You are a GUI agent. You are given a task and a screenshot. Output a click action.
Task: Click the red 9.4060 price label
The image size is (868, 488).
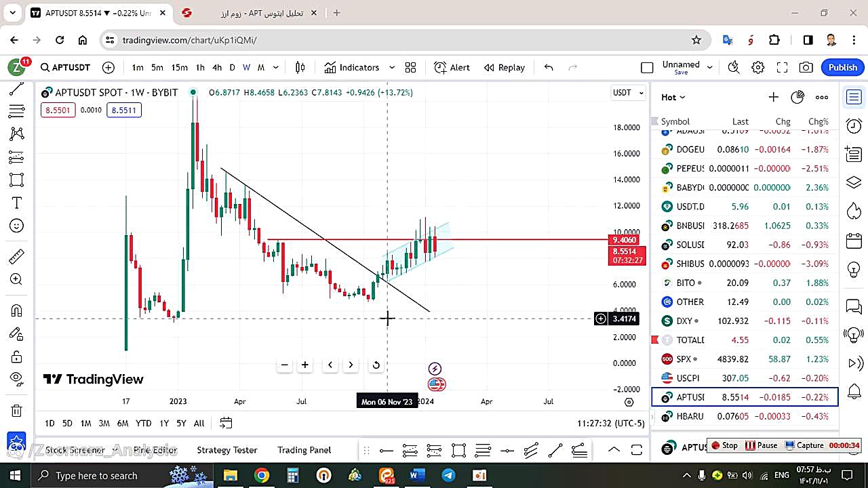coord(625,240)
